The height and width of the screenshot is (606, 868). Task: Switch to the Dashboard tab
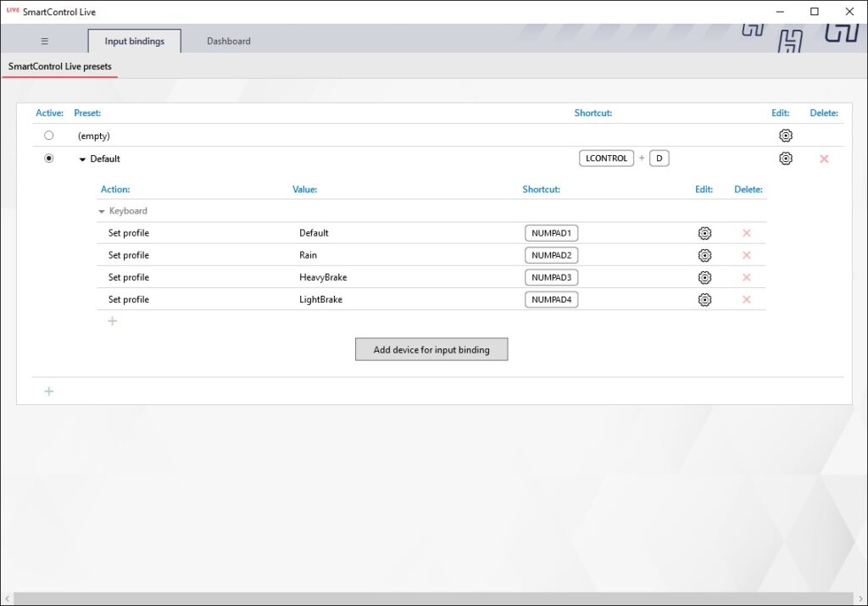tap(229, 41)
